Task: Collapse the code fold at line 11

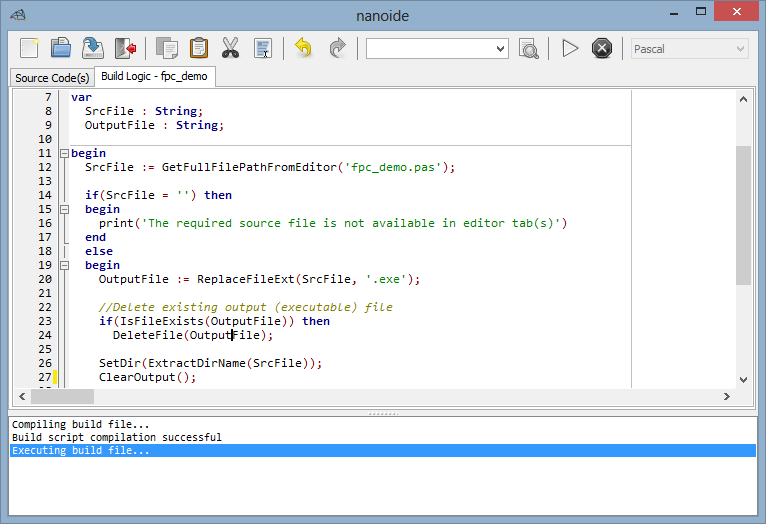Action: pyautogui.click(x=64, y=154)
